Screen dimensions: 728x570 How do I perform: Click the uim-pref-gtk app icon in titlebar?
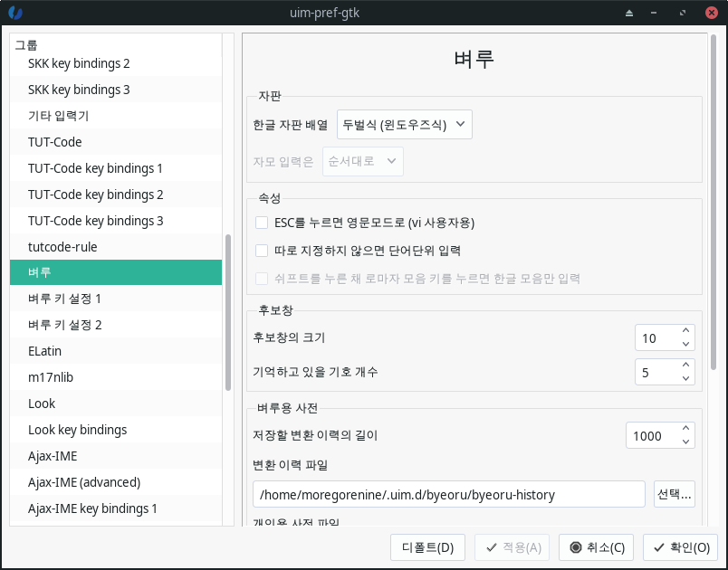click(x=14, y=14)
